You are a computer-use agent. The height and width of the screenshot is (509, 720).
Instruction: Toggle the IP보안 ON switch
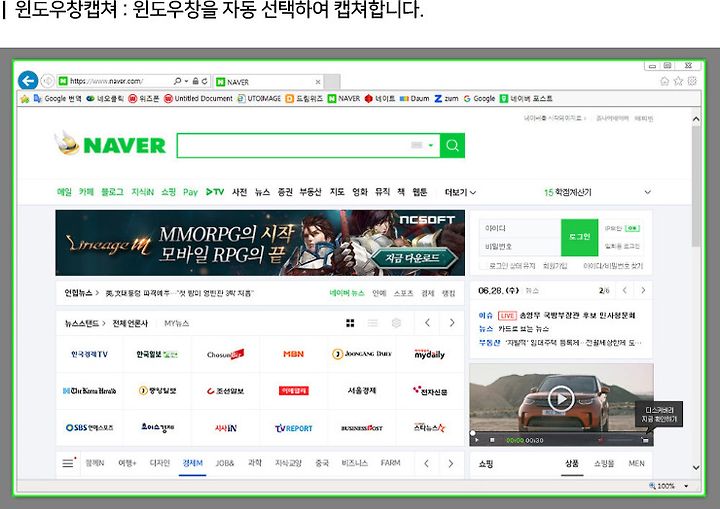click(633, 228)
